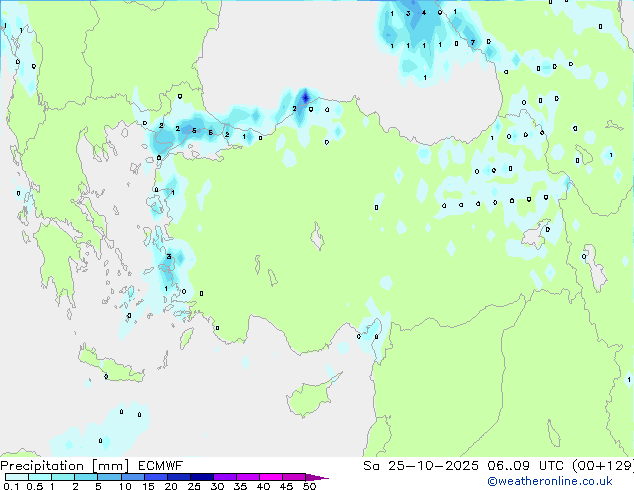Click the 10–15 mm blue legend swatch
Screen dimensions: 634x490
(x=132, y=477)
